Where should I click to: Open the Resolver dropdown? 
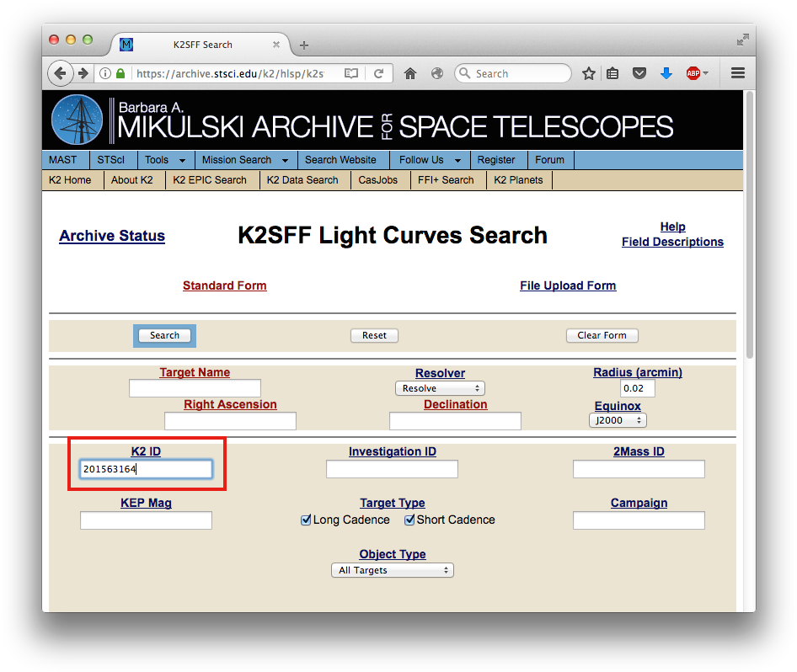(440, 388)
